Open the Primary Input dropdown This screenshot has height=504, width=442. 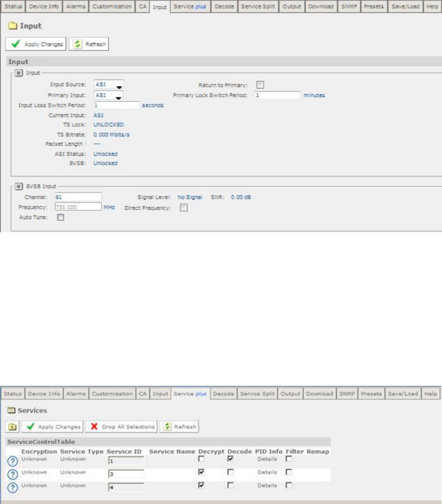108,96
